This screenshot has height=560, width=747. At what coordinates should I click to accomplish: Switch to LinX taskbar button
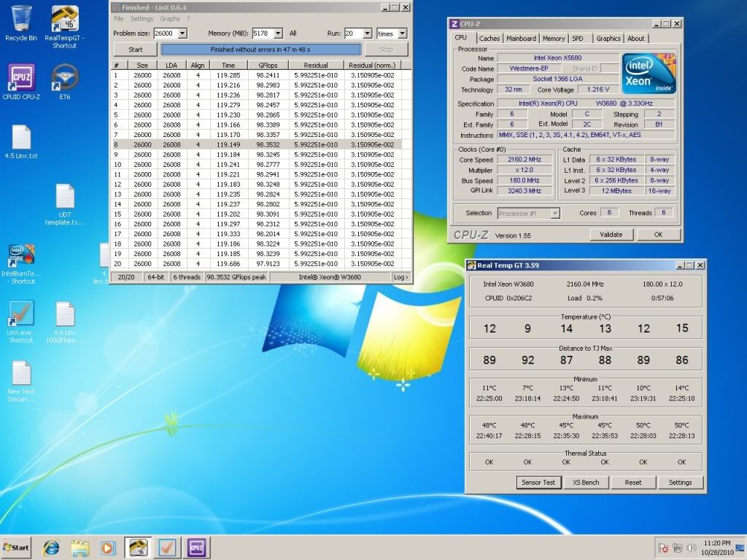[x=167, y=548]
